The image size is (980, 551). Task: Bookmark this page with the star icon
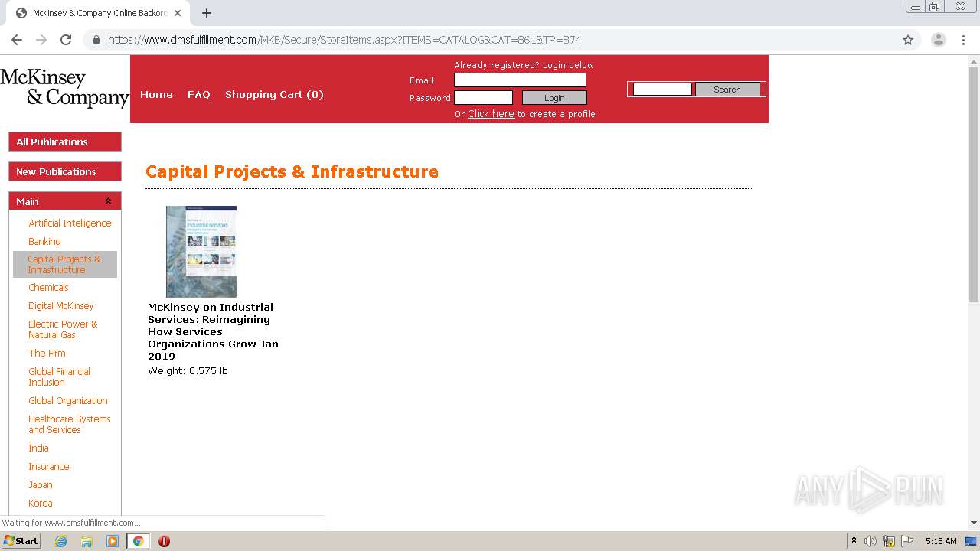pyautogui.click(x=908, y=40)
